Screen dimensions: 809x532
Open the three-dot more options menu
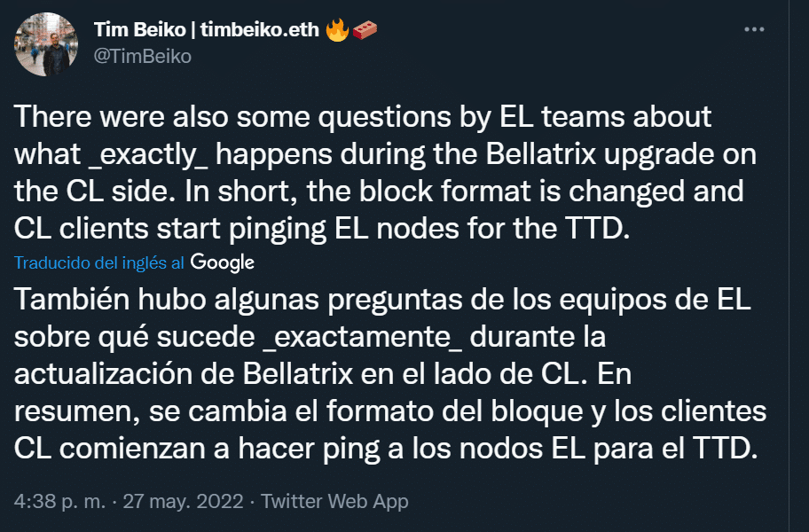point(754,29)
